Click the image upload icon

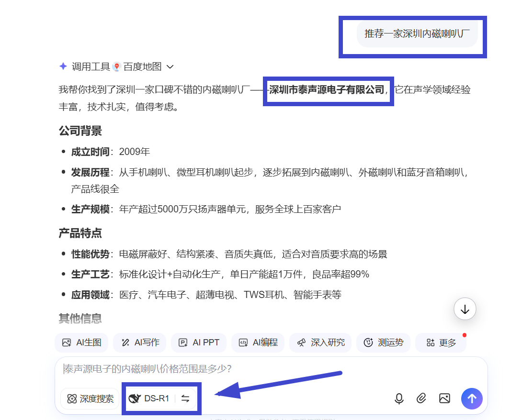tap(444, 398)
